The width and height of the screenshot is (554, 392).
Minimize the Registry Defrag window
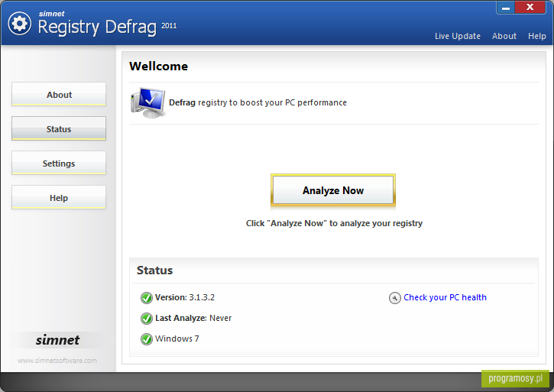coord(506,8)
